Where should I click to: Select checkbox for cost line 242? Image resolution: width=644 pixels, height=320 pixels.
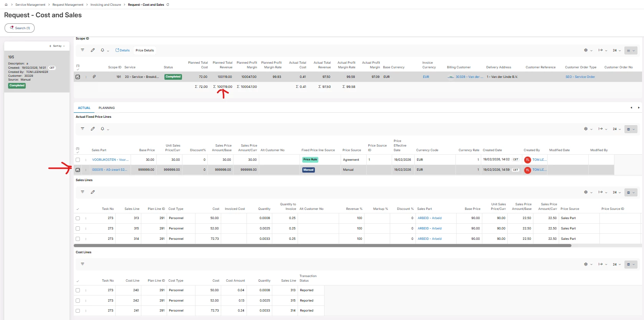pyautogui.click(x=78, y=301)
